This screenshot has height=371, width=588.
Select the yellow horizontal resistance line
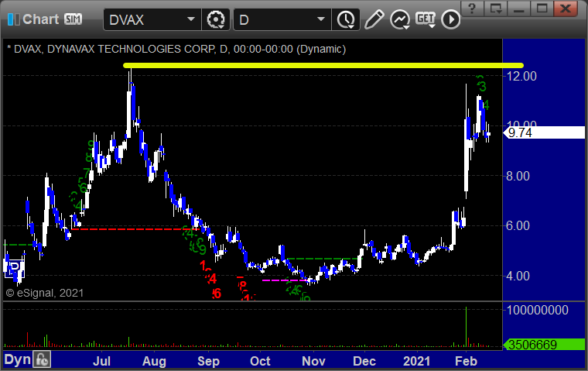[x=323, y=65]
